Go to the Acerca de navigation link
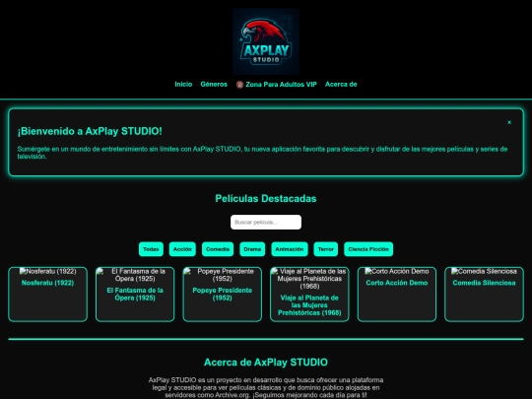The height and width of the screenshot is (399, 532). click(x=341, y=84)
